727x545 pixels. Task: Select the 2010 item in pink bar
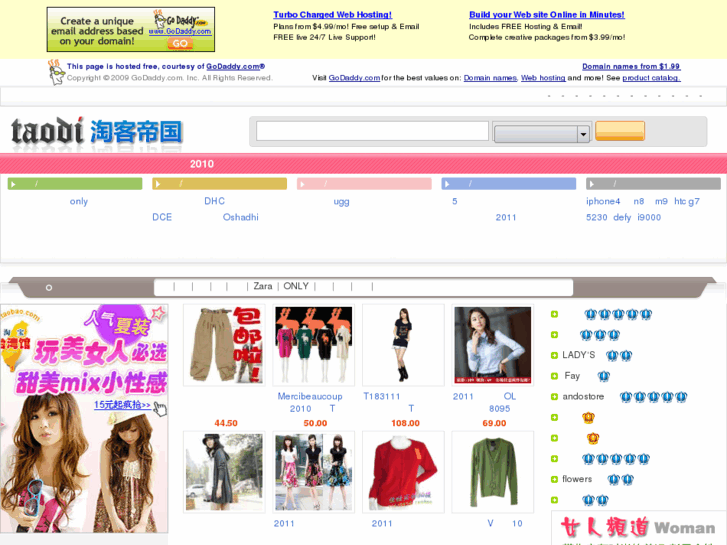pos(202,164)
